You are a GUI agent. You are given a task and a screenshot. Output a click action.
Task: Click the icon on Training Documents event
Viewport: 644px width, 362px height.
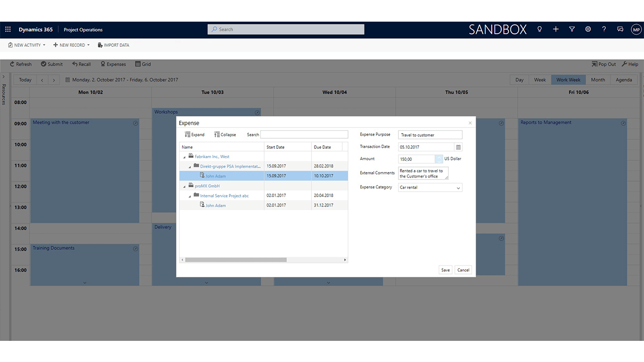click(x=135, y=249)
